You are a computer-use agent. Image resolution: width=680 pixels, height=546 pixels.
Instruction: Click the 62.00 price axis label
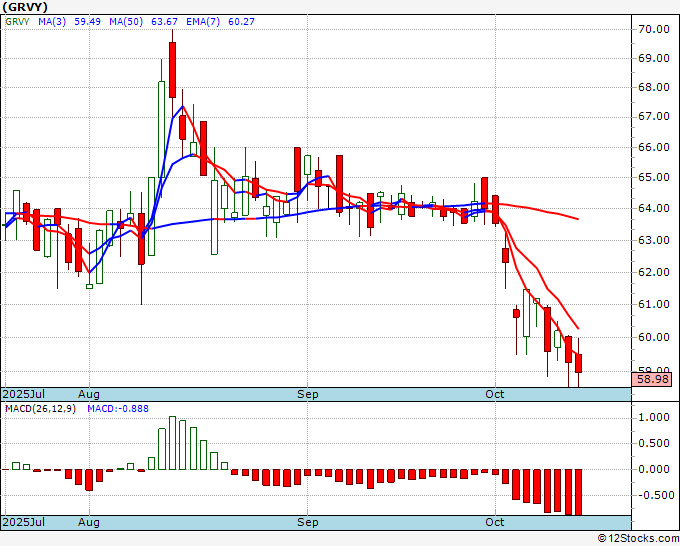click(654, 272)
